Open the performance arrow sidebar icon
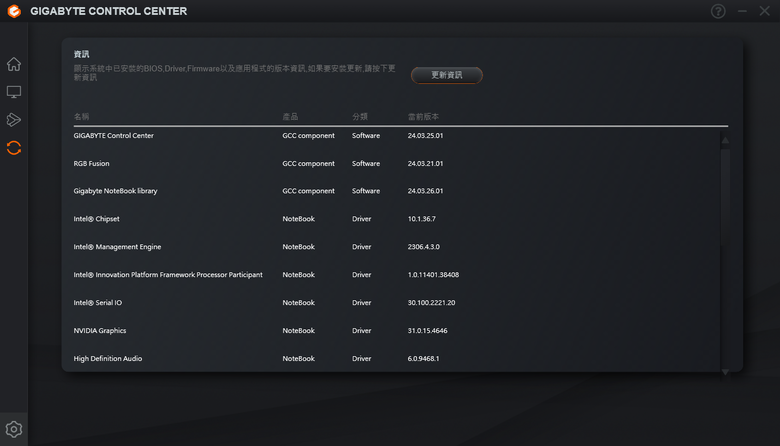Viewport: 780px width, 446px height. pyautogui.click(x=14, y=120)
